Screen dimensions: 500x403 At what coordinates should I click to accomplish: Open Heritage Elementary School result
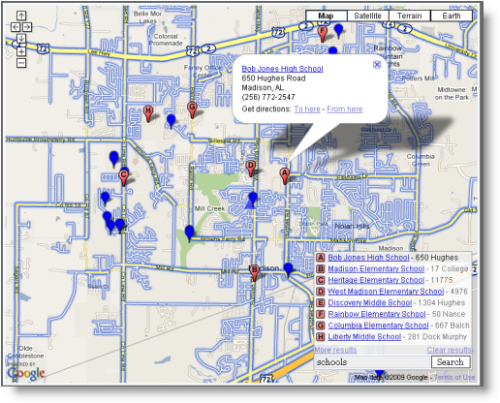tap(376, 280)
